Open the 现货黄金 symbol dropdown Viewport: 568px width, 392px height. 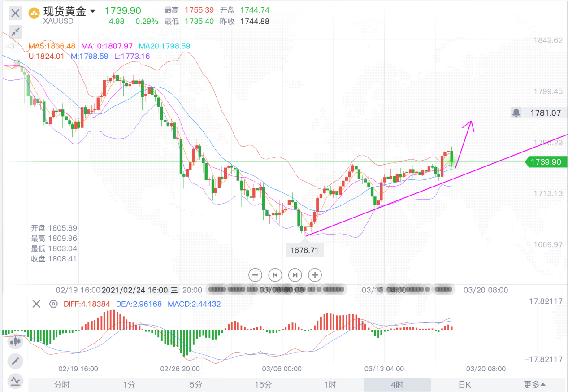(93, 11)
